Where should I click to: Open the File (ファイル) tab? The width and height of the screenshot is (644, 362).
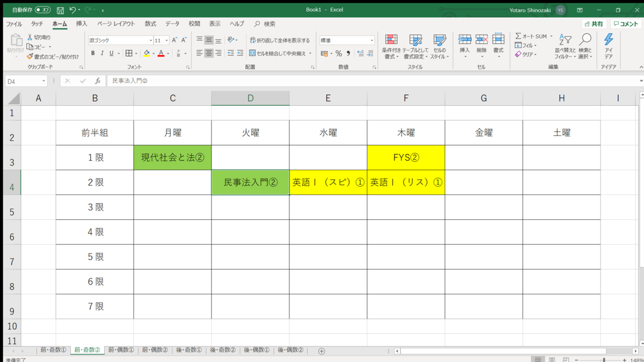[14, 24]
